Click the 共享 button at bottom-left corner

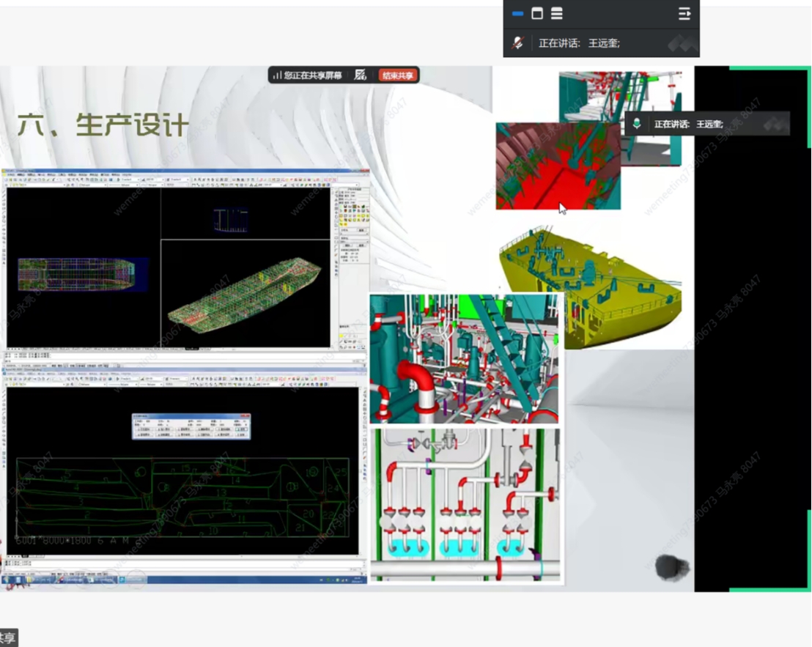(x=7, y=638)
